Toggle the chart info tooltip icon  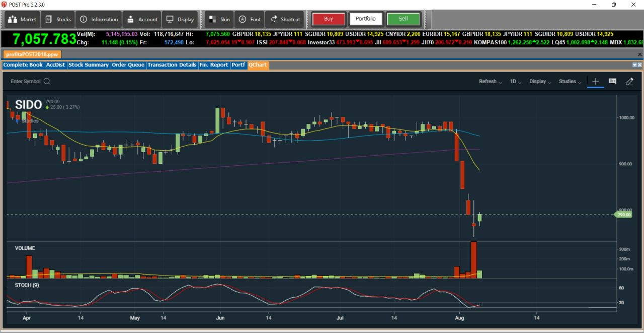click(x=612, y=81)
